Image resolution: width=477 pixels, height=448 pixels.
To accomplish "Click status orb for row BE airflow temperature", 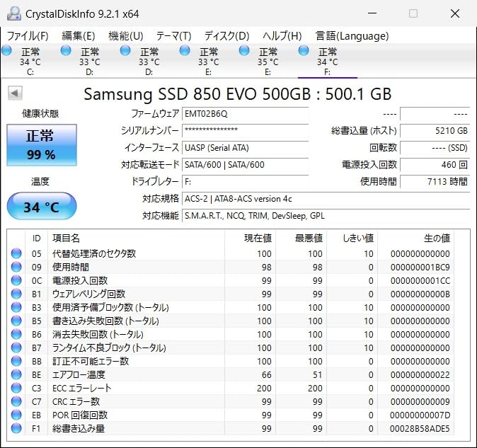I will (16, 375).
